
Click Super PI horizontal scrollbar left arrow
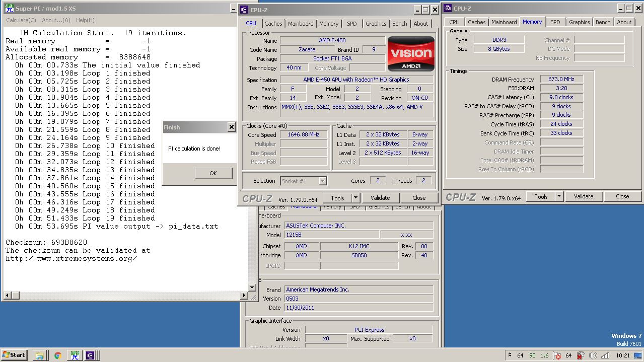click(x=7, y=295)
